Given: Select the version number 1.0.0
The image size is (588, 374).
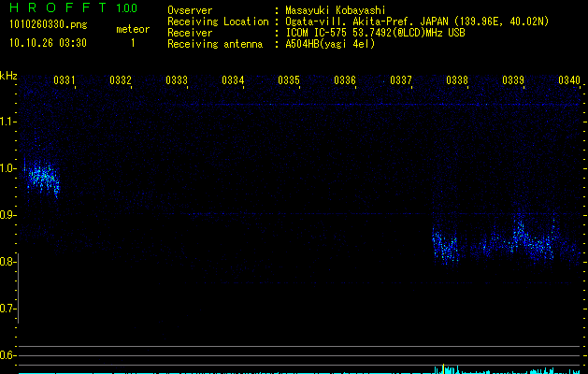Looking at the screenshot, I should [x=127, y=7].
